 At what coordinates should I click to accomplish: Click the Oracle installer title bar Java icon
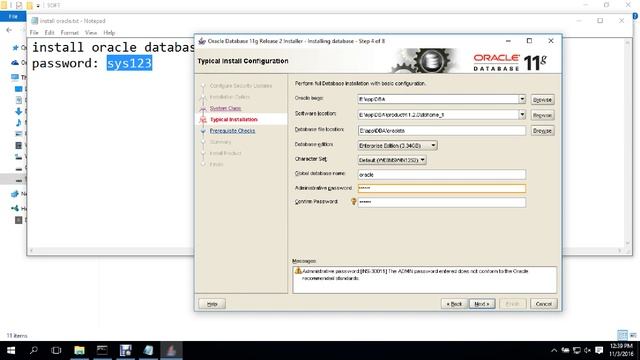202,41
